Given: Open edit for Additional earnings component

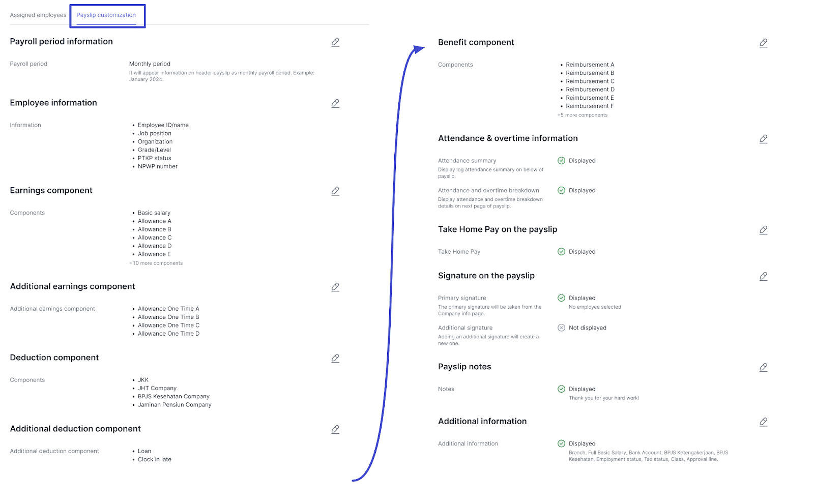Looking at the screenshot, I should point(335,287).
